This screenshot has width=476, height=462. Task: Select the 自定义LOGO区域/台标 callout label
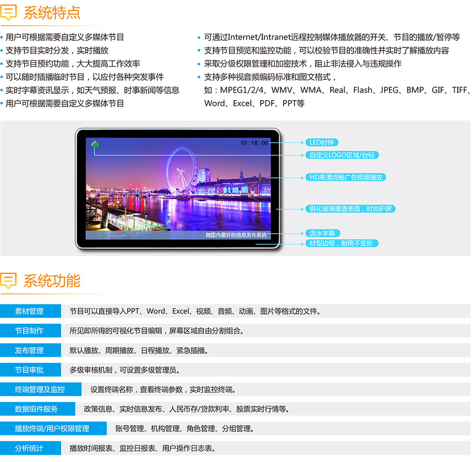[x=341, y=155]
